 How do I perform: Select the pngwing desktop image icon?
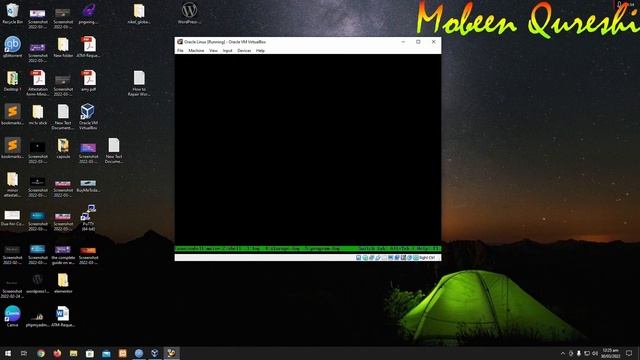(x=88, y=13)
